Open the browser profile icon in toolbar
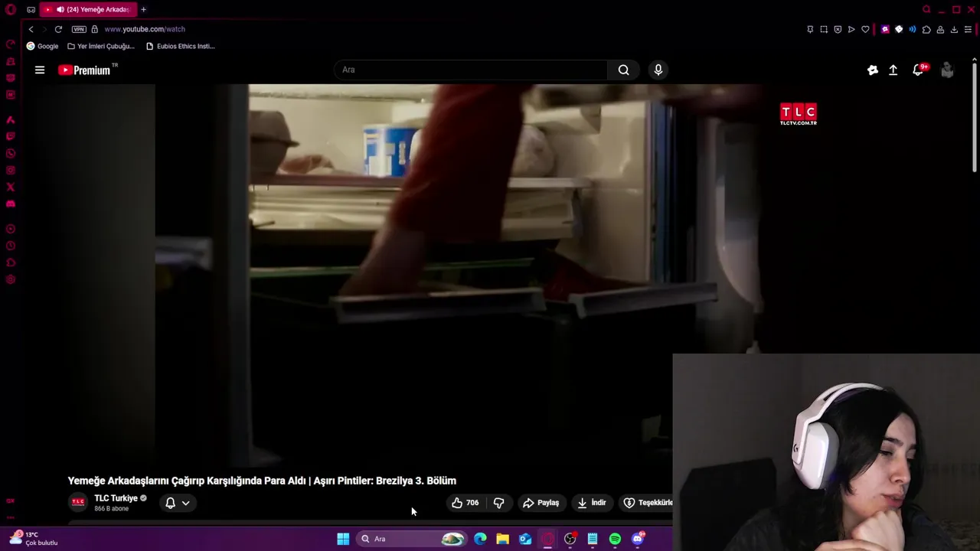This screenshot has width=980, height=551. pyautogui.click(x=940, y=29)
